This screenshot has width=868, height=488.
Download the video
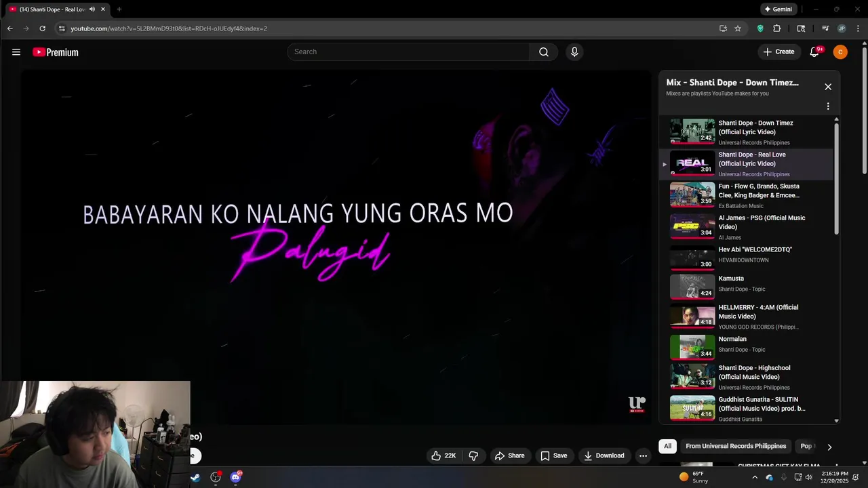tap(604, 455)
